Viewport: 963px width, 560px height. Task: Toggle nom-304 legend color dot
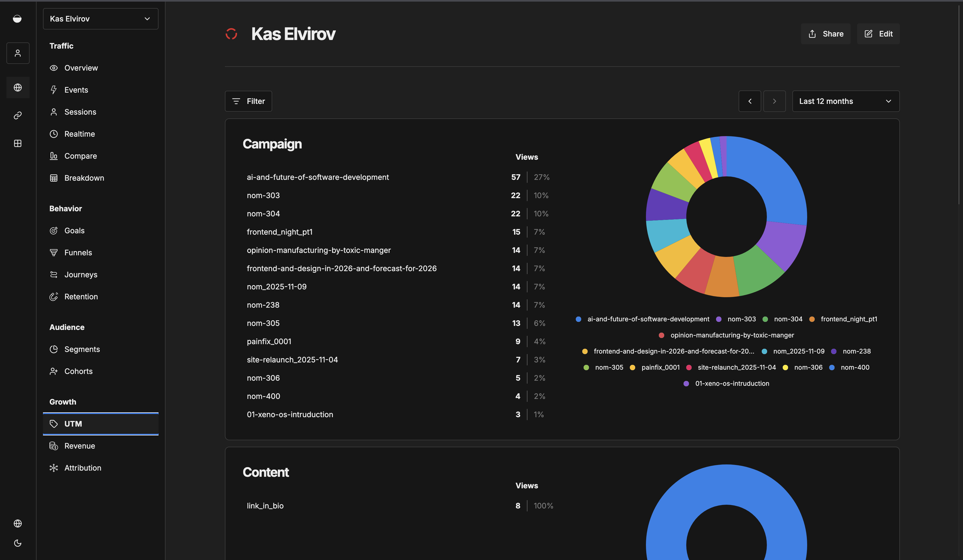pos(766,319)
